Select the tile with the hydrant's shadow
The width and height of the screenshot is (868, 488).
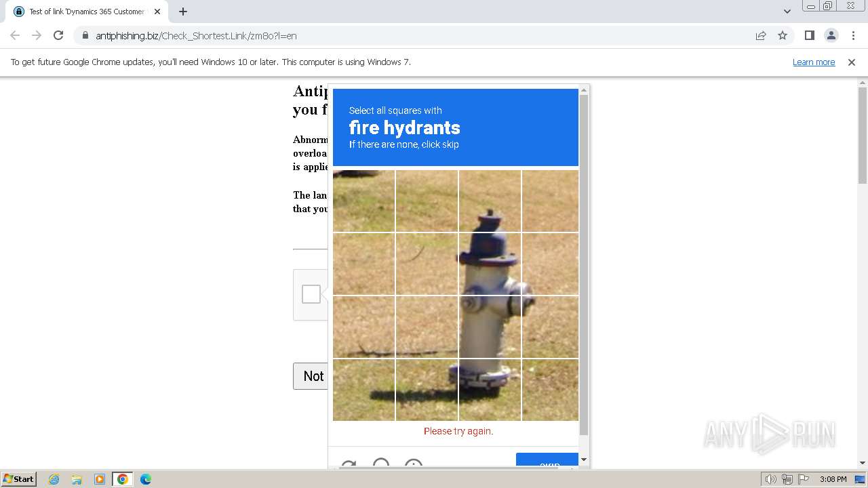[427, 390]
